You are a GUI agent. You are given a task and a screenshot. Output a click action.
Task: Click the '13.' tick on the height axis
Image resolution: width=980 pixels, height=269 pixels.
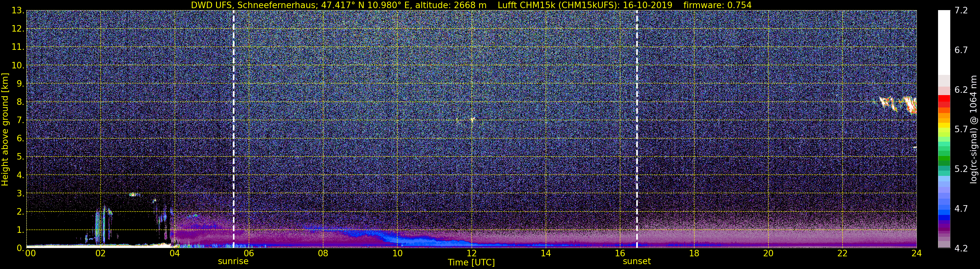(18, 11)
